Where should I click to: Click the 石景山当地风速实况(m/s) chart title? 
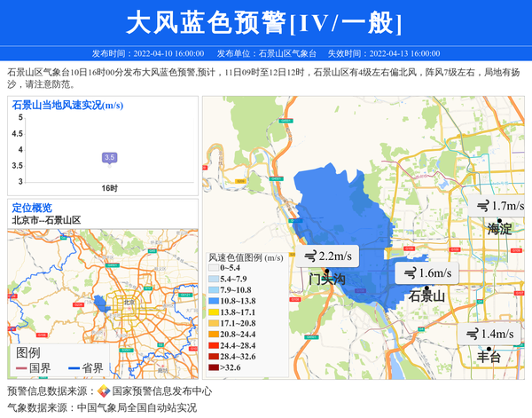point(67,106)
